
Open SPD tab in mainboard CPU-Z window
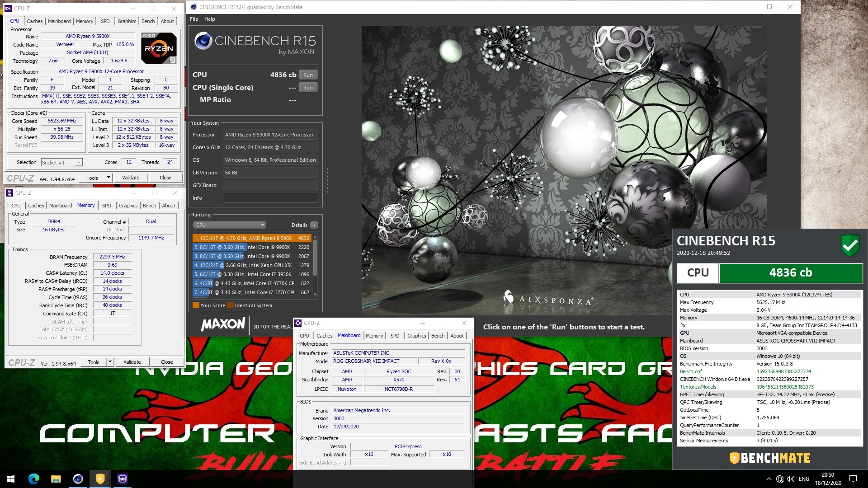[x=395, y=336]
